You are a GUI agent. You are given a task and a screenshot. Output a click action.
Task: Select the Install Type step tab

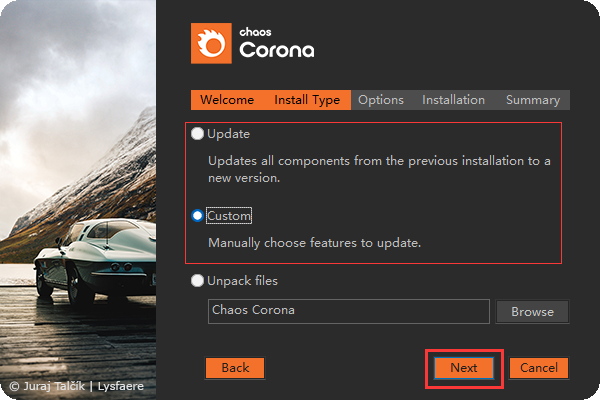[307, 100]
